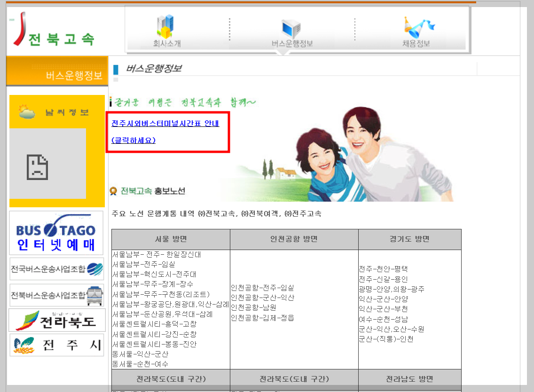Select route 동서울-익산-군산
The width and height of the screenshot is (534, 392).
[x=140, y=354]
